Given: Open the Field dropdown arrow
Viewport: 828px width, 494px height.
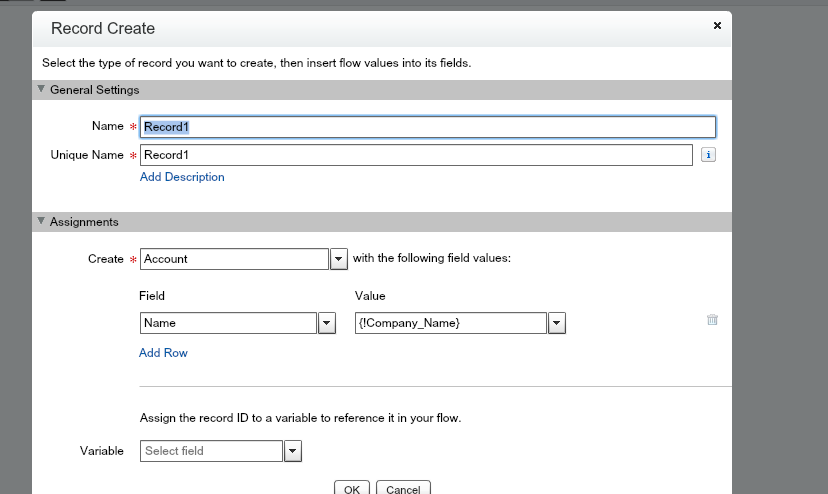Looking at the screenshot, I should [x=327, y=323].
